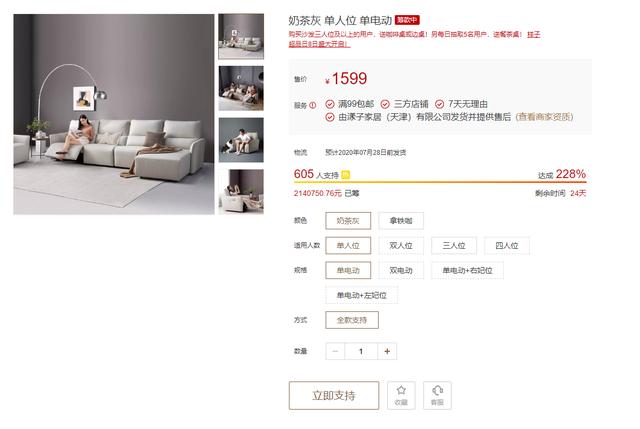Decrease quantity with the minus button
The width and height of the screenshot is (640, 429).
335,351
